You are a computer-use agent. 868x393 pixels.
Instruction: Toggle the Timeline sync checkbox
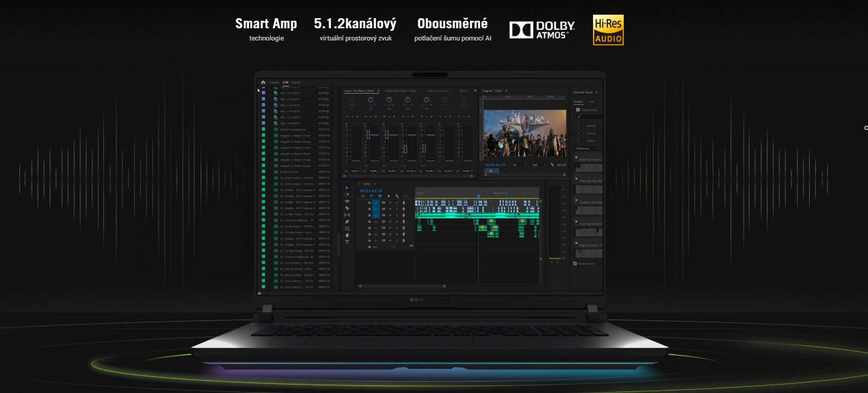pyautogui.click(x=575, y=264)
